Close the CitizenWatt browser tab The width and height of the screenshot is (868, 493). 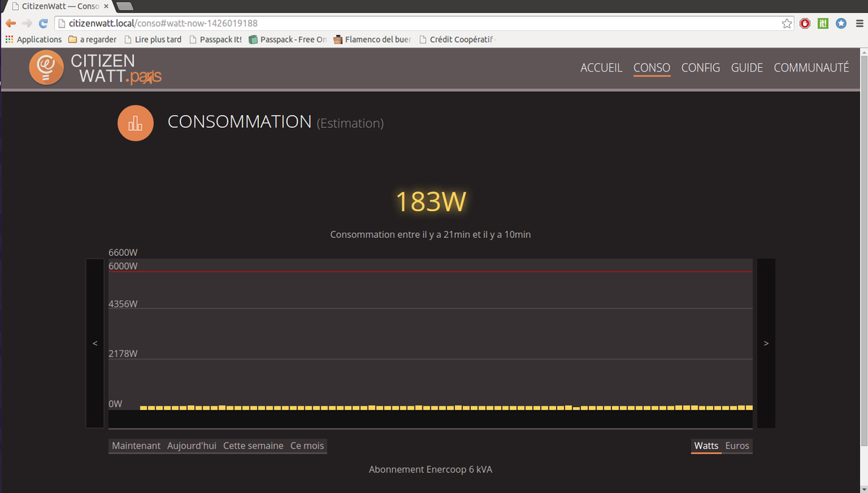click(106, 6)
